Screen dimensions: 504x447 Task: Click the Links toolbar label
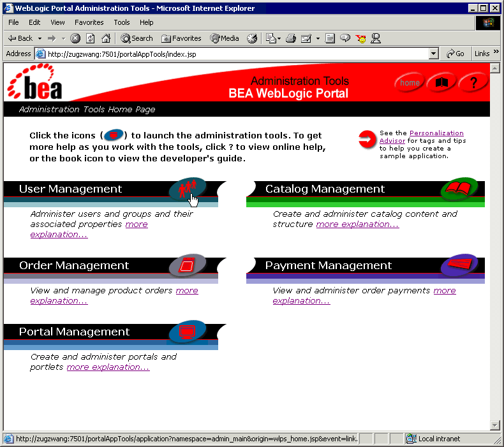[482, 54]
